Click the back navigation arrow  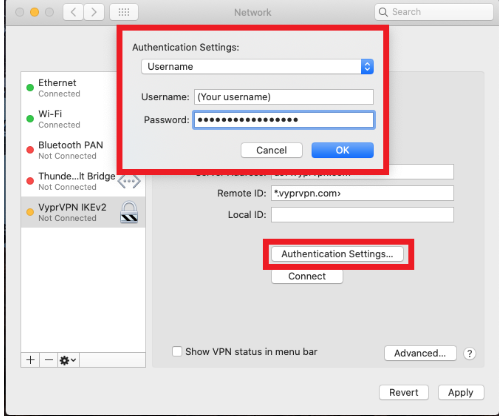coord(73,12)
